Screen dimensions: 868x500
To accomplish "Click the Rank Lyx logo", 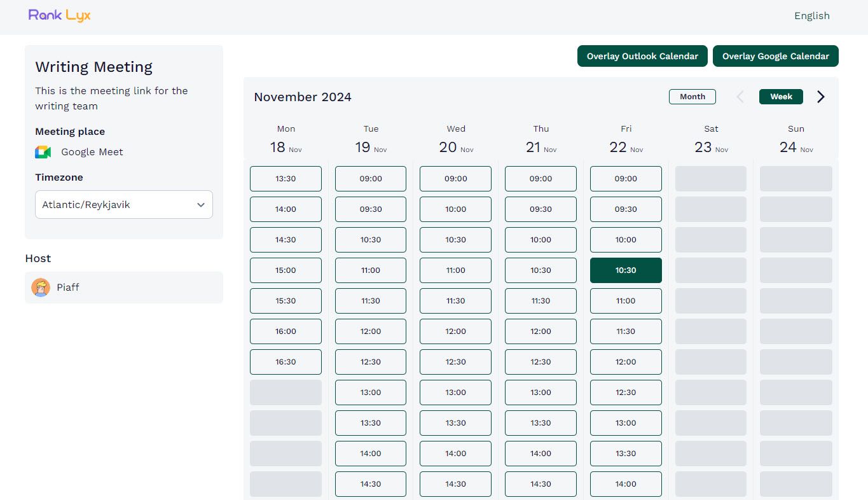I will click(x=59, y=15).
